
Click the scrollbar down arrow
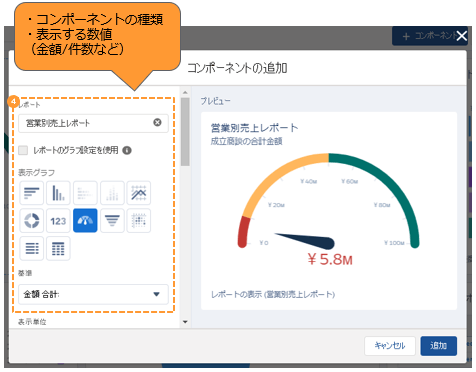pos(185,322)
